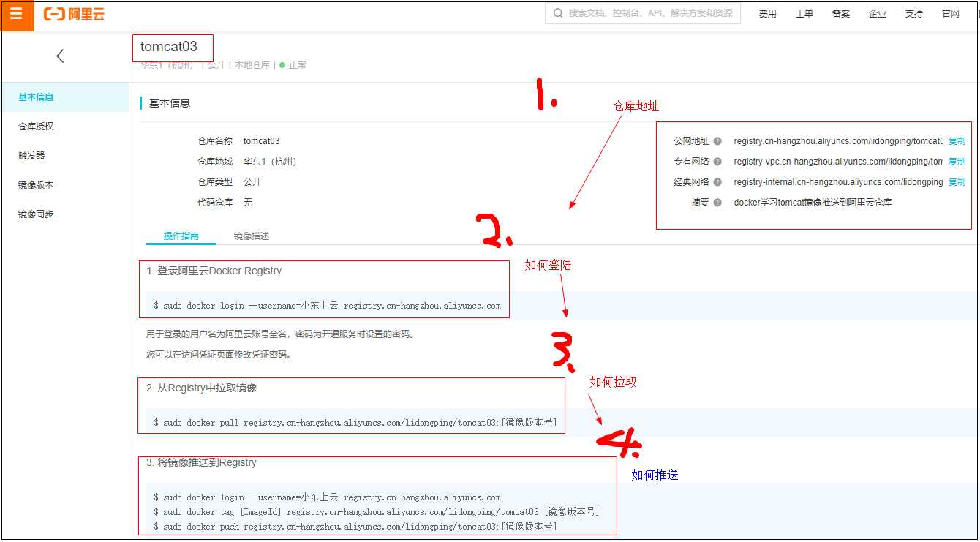Switch to the 镜像描述 tab
The height and width of the screenshot is (542, 980).
(252, 236)
